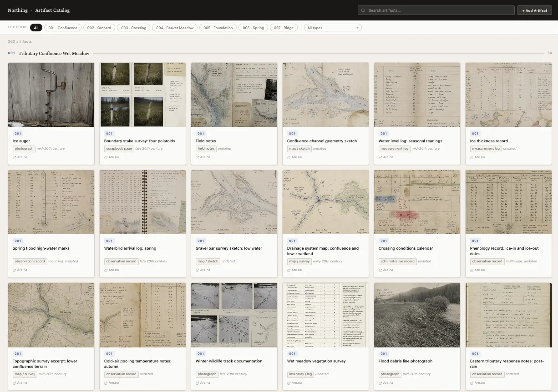
Task: Click 001 badge on Ice auger card
Action: tap(18, 134)
